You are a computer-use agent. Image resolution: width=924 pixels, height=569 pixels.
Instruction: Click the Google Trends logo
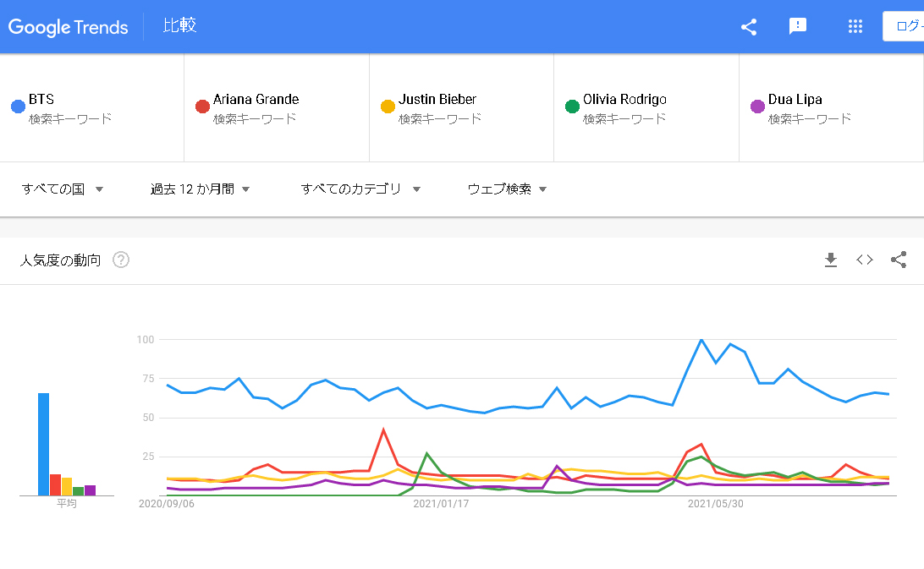point(69,27)
